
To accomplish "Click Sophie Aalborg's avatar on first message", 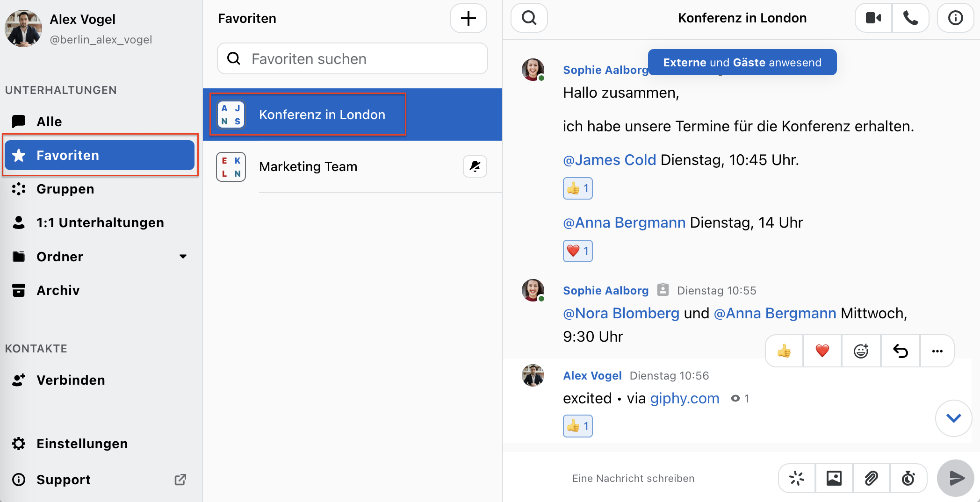I will tap(533, 70).
